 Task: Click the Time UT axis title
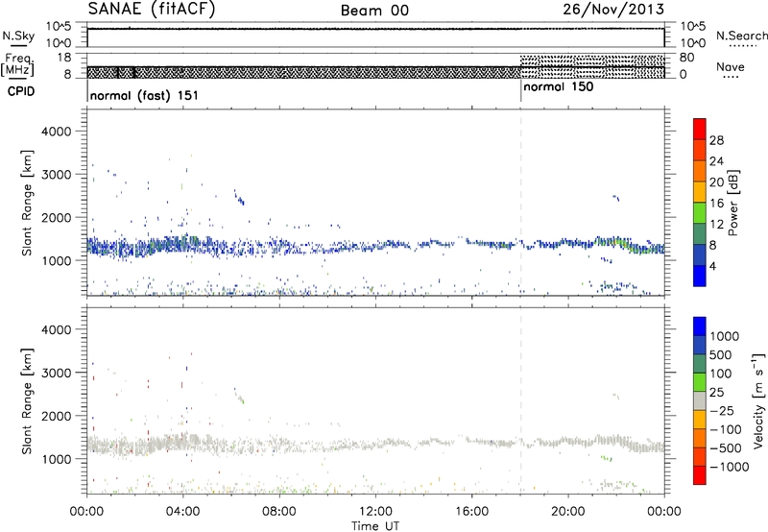coord(375,526)
